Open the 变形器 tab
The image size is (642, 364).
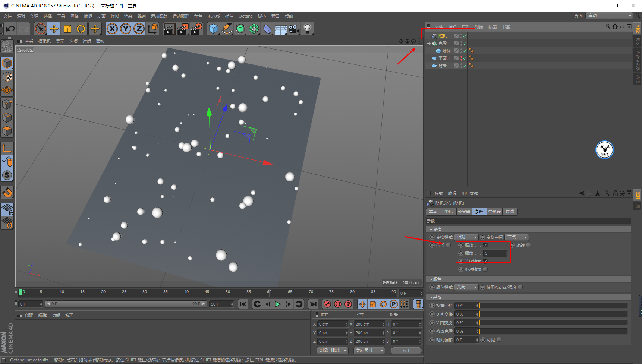(494, 212)
